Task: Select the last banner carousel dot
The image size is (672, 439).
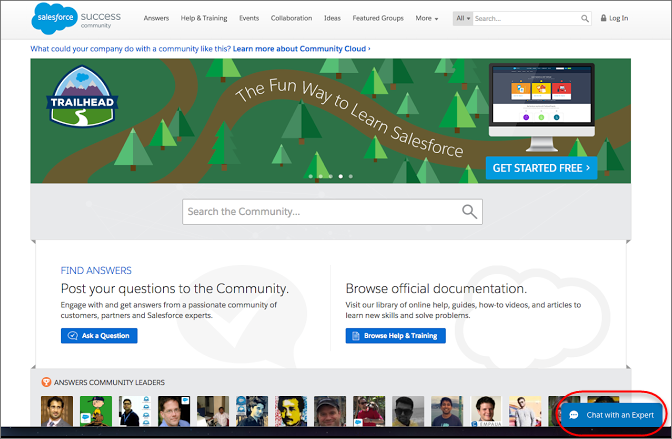Action: (351, 176)
